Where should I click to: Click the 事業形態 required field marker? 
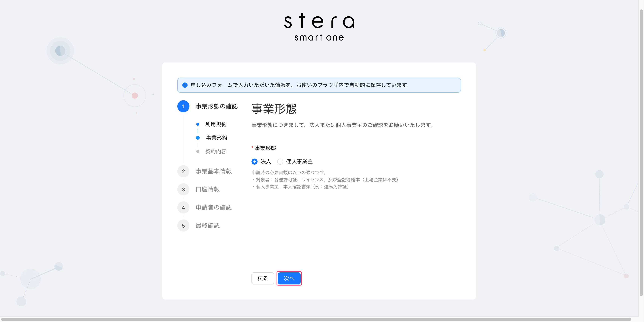252,148
